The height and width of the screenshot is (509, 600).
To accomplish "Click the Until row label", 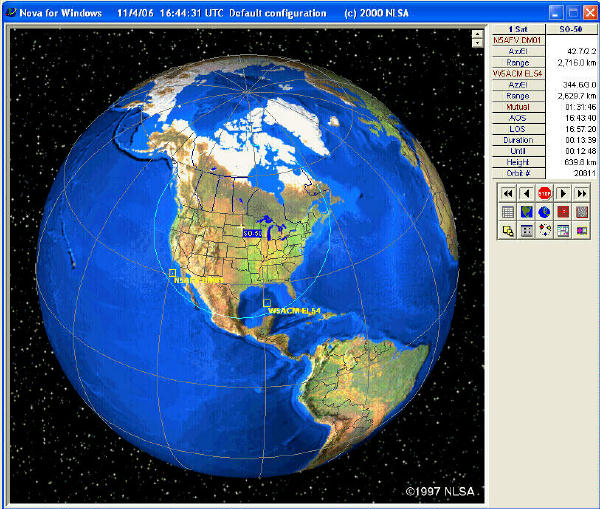I will click(x=518, y=151).
